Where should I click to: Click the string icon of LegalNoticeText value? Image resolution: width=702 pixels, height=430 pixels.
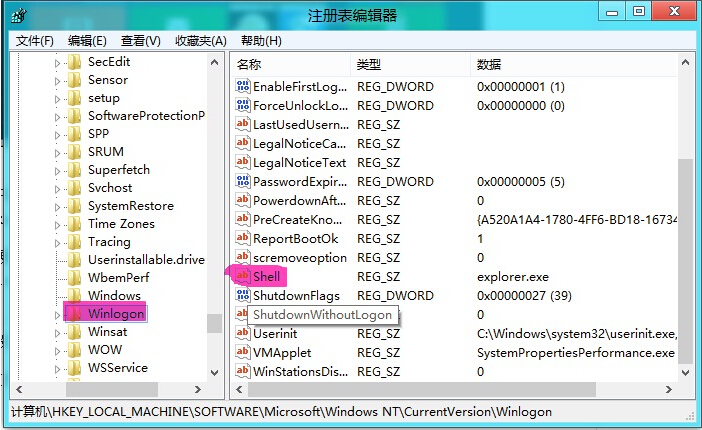[242, 162]
